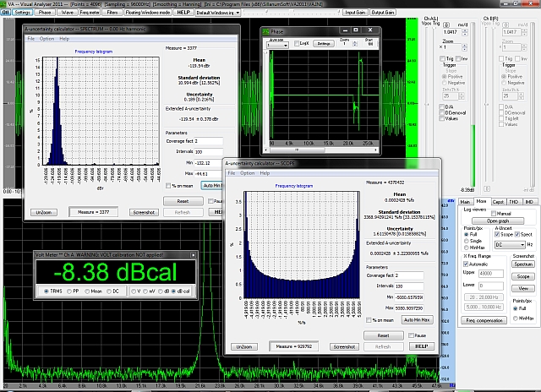Open the Filters toolbar button
This screenshot has height=392, width=541.
112,14
